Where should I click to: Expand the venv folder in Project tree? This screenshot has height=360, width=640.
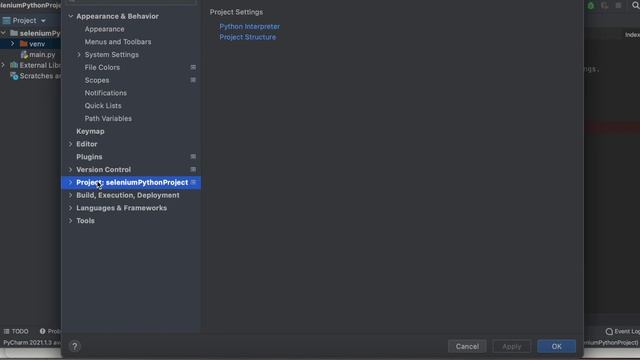click(x=12, y=43)
